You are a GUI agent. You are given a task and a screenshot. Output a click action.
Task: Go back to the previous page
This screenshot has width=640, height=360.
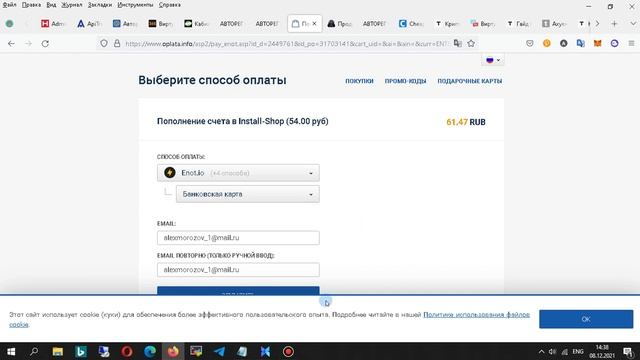pos(11,43)
